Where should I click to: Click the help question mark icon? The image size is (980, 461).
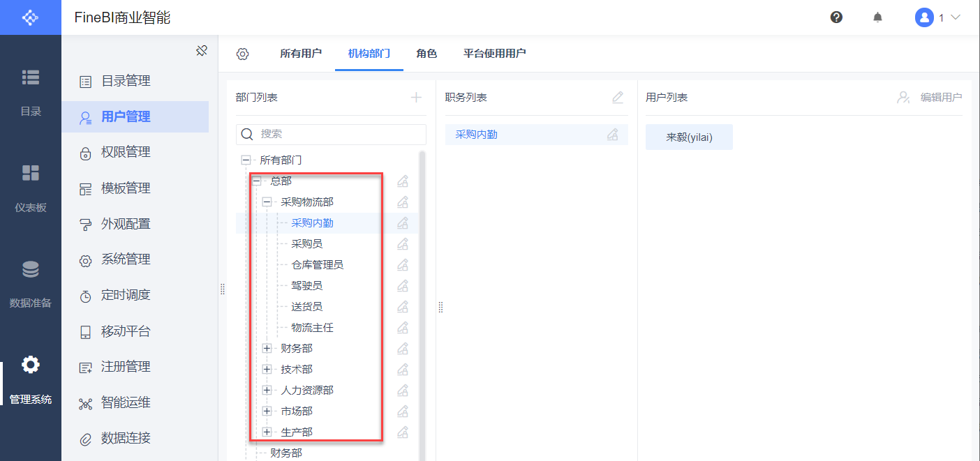tap(836, 17)
